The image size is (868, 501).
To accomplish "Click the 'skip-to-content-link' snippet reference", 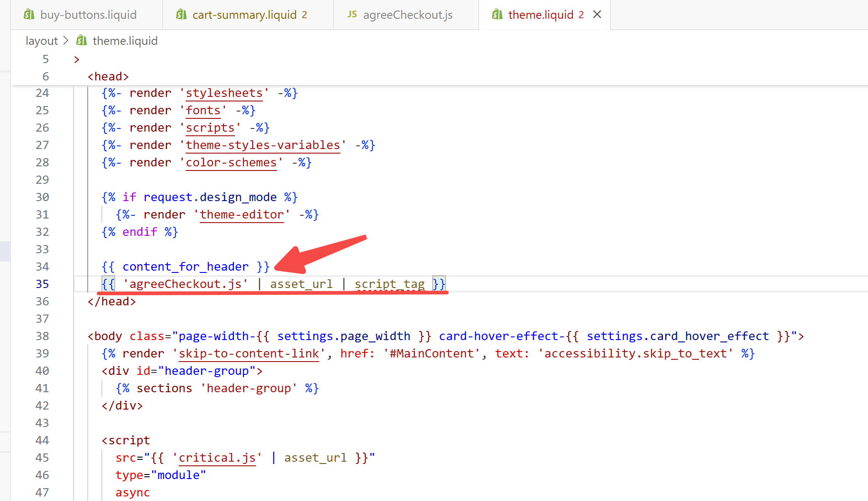I will pyautogui.click(x=249, y=353).
